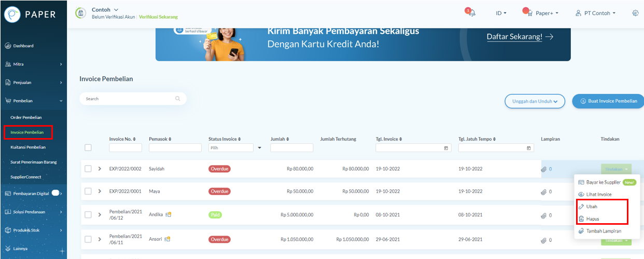Screen dimensions: 644x259
Task: Click the Invoice No. filter field
Action: [125, 148]
